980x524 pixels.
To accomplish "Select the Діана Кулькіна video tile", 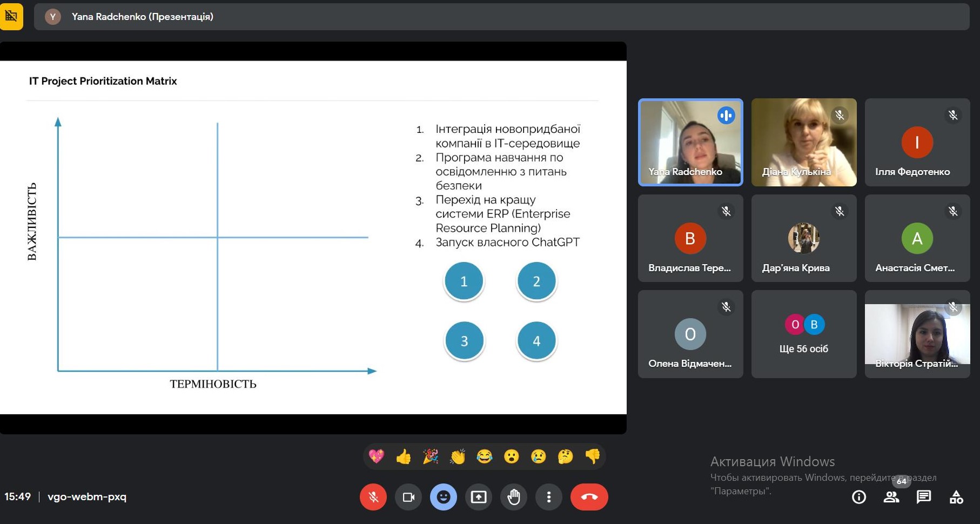I will coord(804,142).
